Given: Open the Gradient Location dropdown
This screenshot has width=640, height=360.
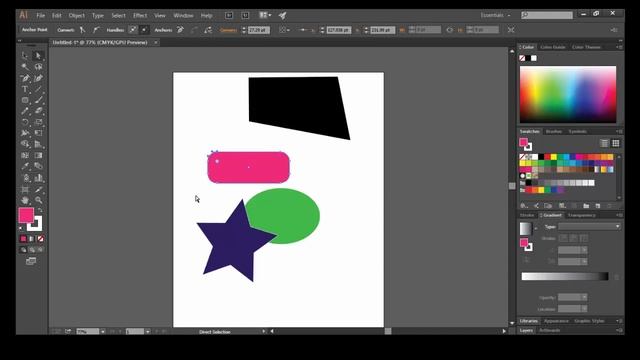Looking at the screenshot, I should pos(584,309).
